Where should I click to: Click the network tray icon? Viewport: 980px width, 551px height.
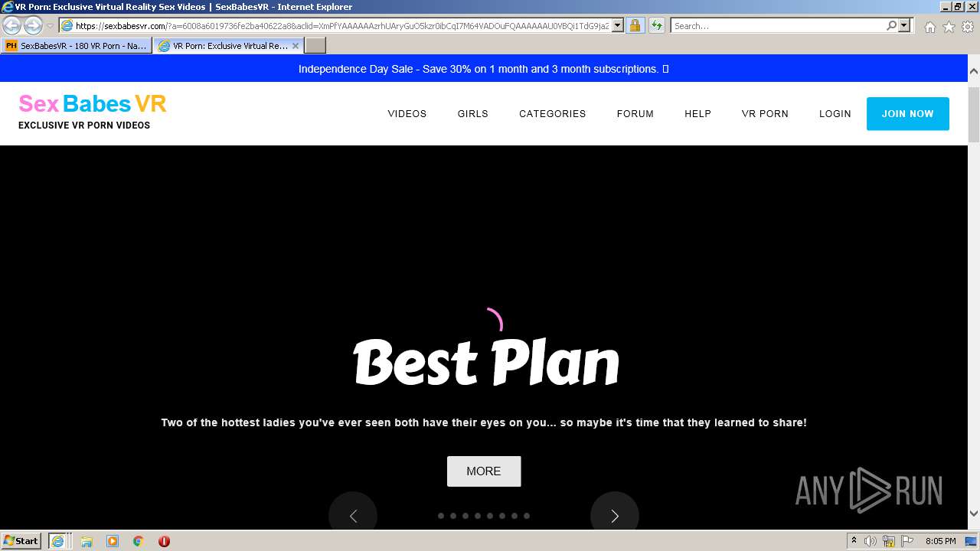tap(889, 541)
